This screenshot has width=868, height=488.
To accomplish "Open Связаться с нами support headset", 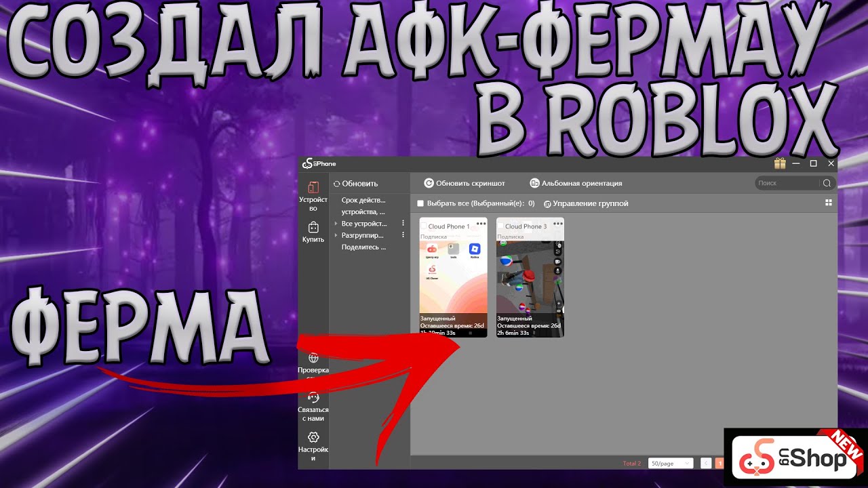I will point(313,407).
